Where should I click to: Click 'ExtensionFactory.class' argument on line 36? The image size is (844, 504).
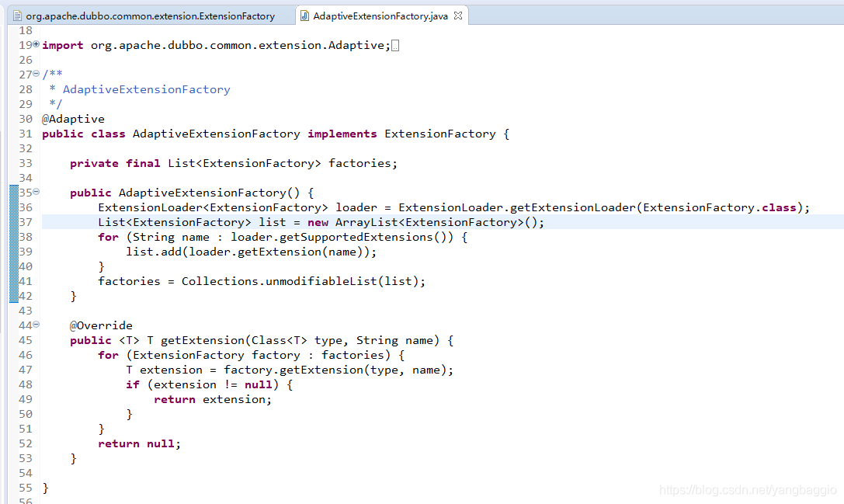click(720, 208)
